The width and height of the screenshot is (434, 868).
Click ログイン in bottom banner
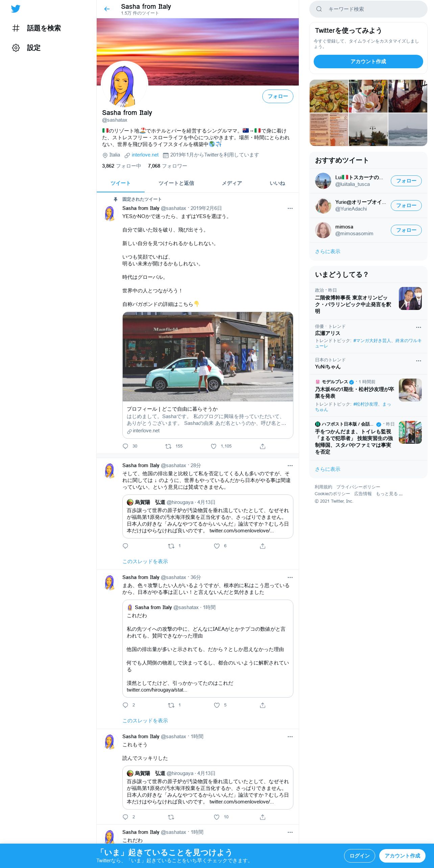coord(359,856)
